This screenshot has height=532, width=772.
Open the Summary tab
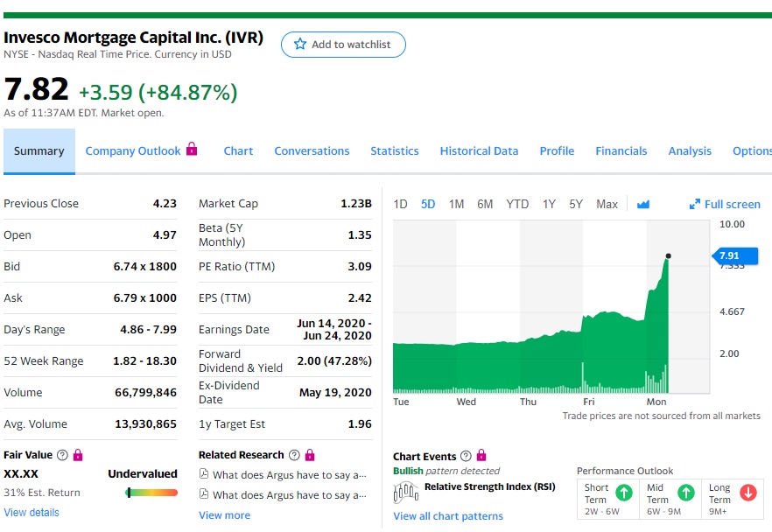click(39, 151)
